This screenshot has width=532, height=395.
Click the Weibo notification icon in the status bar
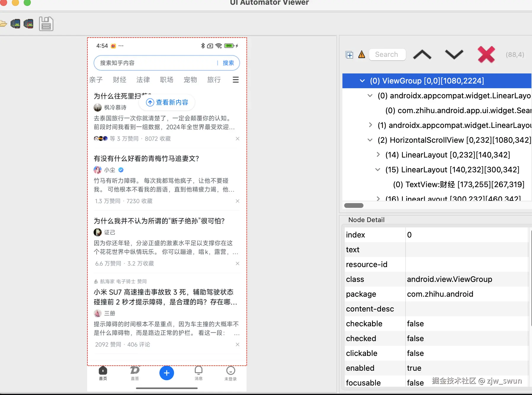coord(113,46)
